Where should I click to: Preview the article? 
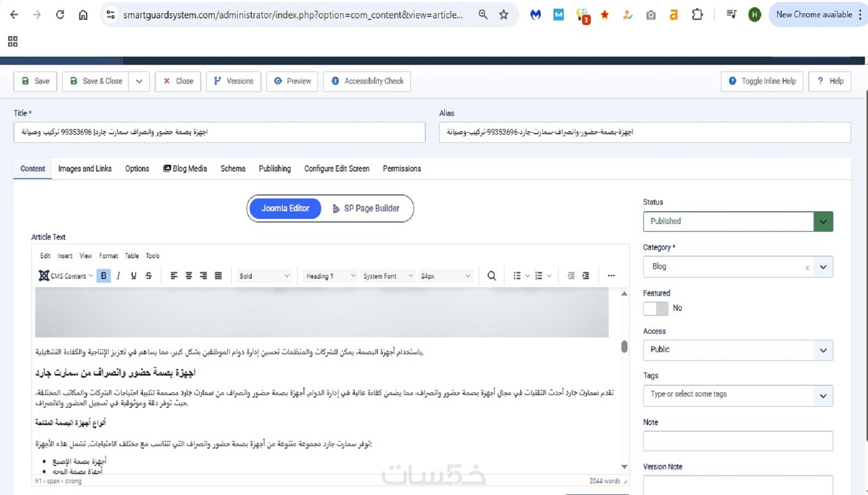[x=292, y=81]
